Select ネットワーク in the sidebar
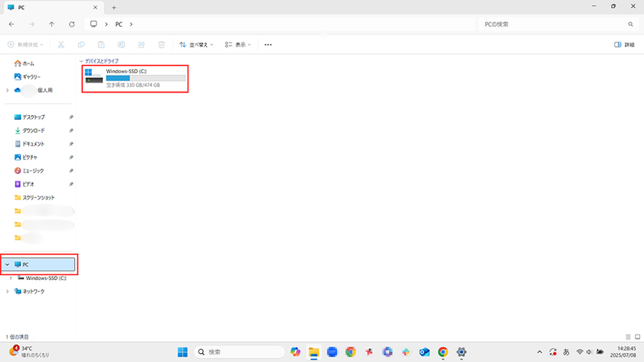Image resolution: width=644 pixels, height=362 pixels. pos(30,291)
